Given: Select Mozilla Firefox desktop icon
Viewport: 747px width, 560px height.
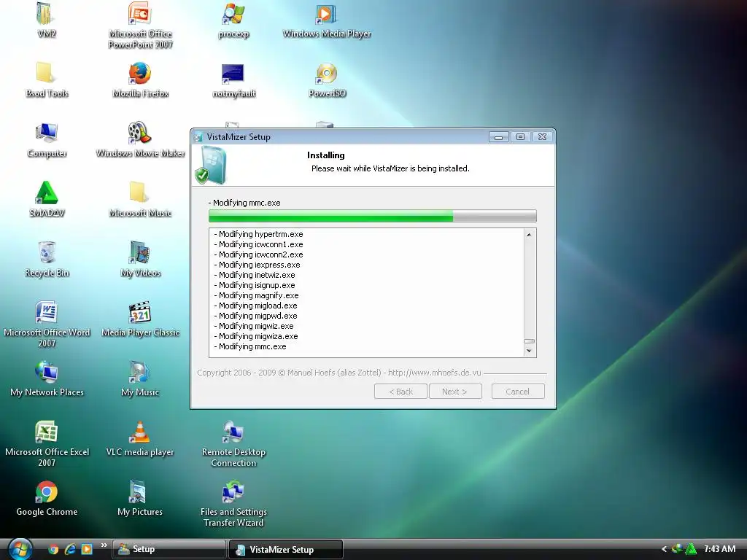Looking at the screenshot, I should point(140,79).
